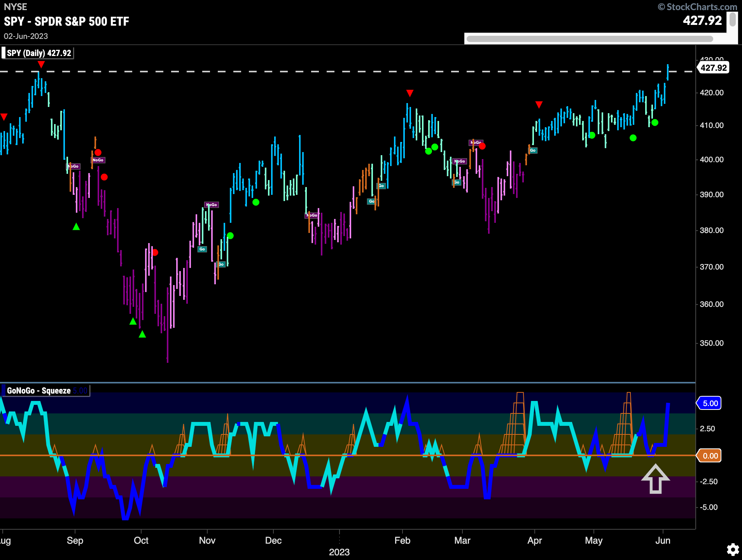Click the blue 5.00 oscillator value tag

(709, 403)
